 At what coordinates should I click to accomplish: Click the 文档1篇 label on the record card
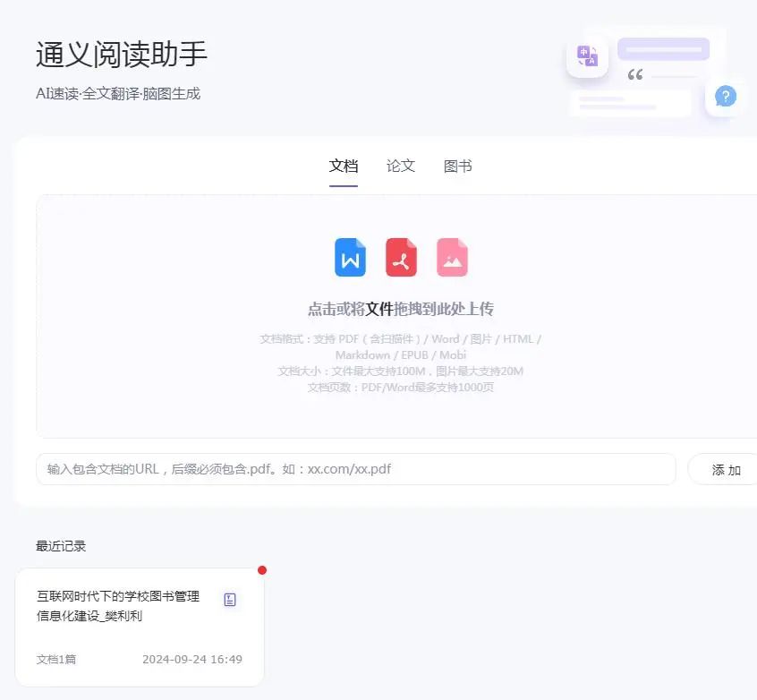coord(55,659)
